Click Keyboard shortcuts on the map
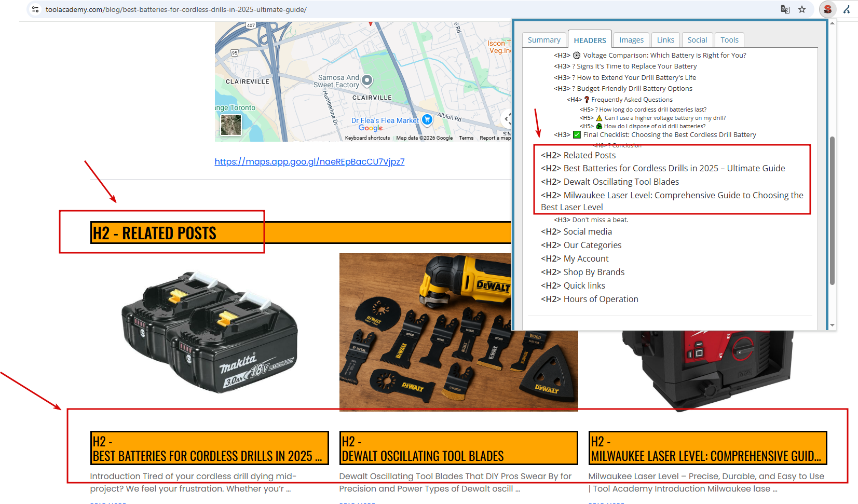This screenshot has width=858, height=504. pos(367,138)
